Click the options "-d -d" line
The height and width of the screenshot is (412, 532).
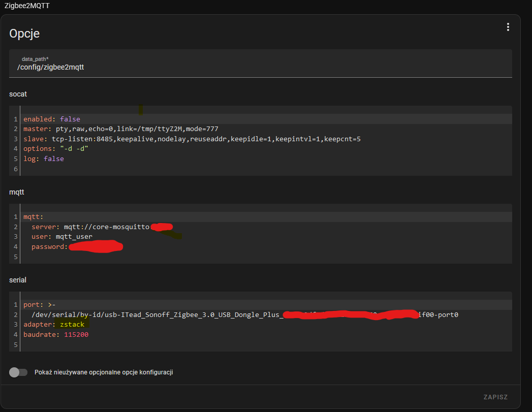coord(56,148)
